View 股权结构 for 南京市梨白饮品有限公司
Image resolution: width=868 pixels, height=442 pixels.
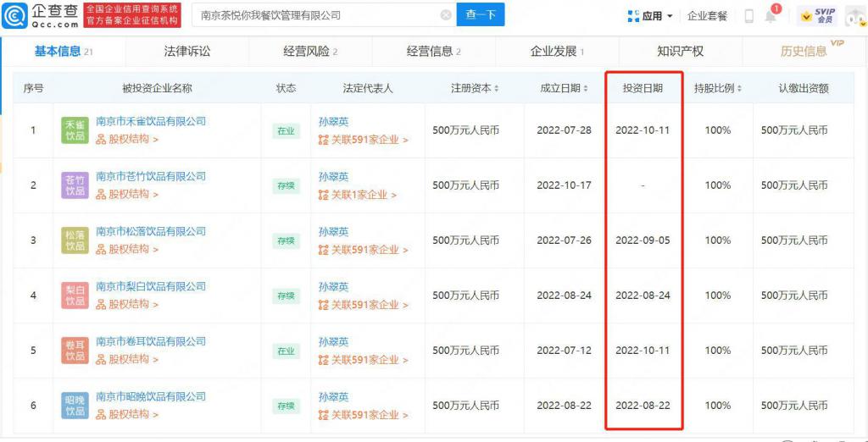128,304
